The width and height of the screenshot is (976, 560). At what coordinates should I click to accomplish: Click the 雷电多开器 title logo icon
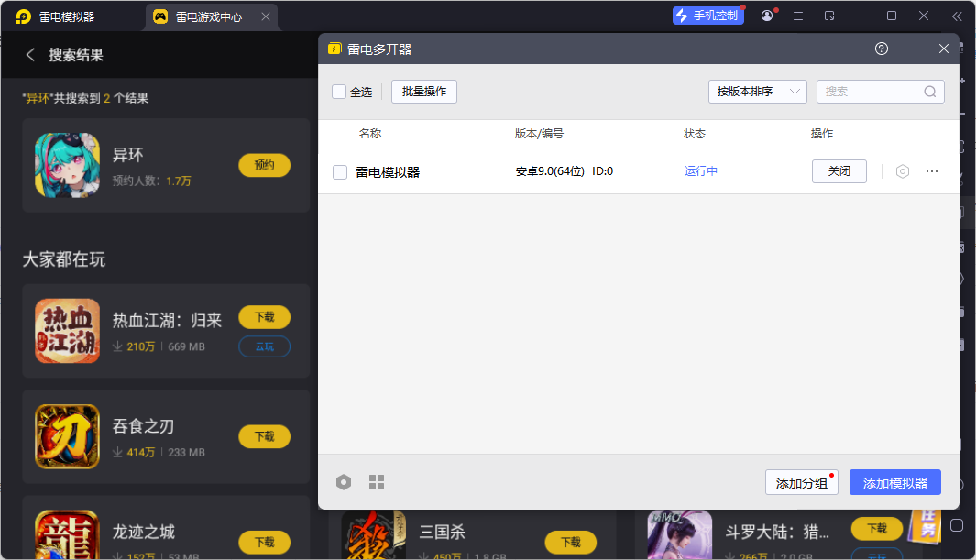(334, 49)
